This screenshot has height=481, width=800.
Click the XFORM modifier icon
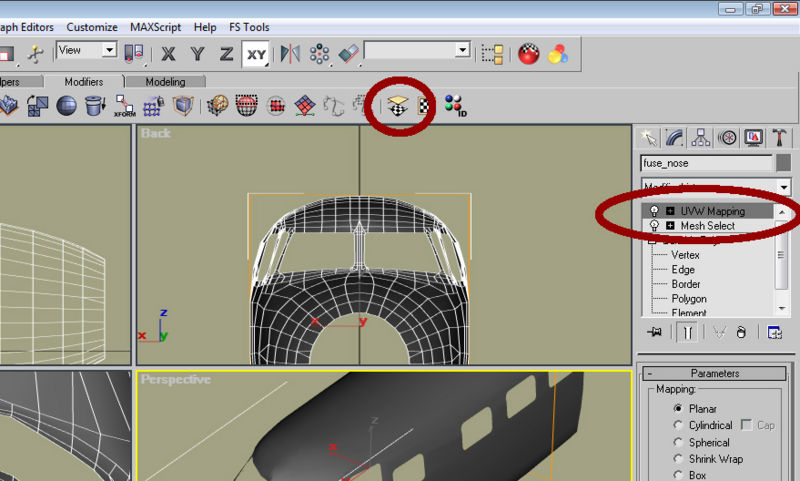click(x=124, y=106)
